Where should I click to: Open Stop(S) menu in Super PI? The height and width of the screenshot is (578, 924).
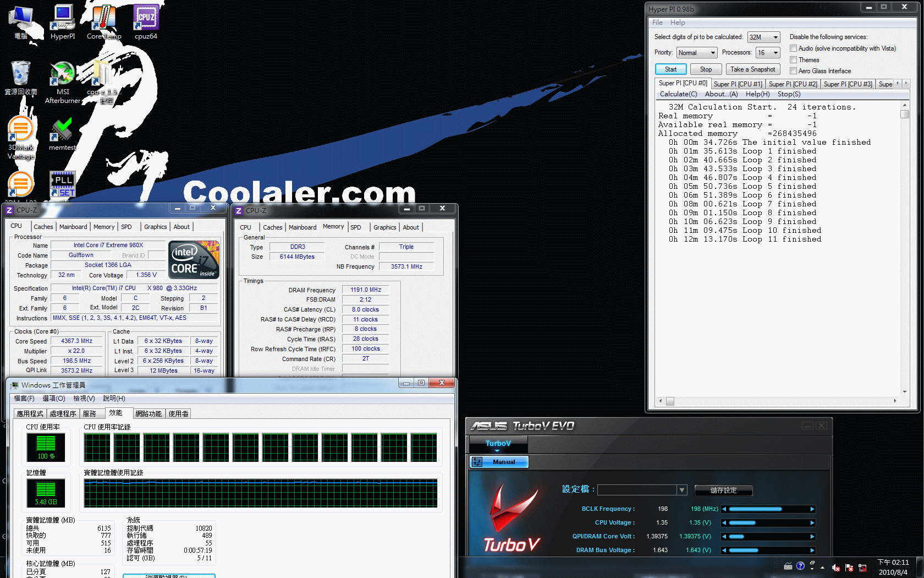point(789,94)
